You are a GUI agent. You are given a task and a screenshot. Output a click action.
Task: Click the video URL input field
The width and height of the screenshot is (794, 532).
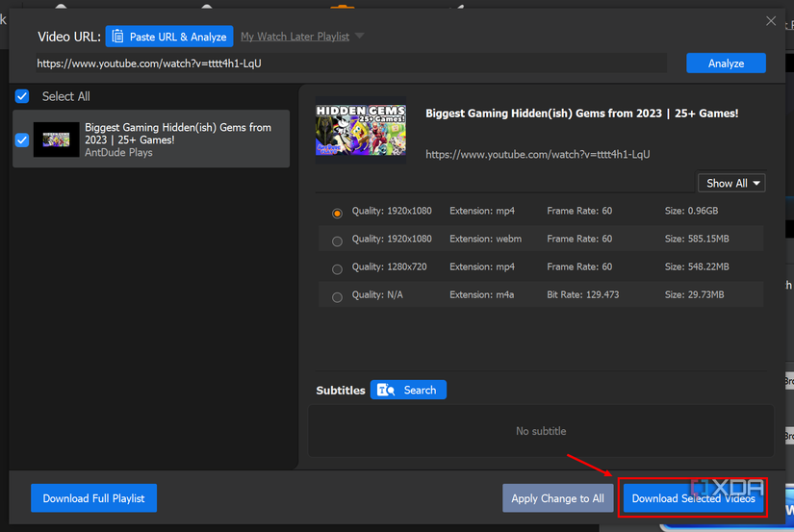[x=351, y=63]
